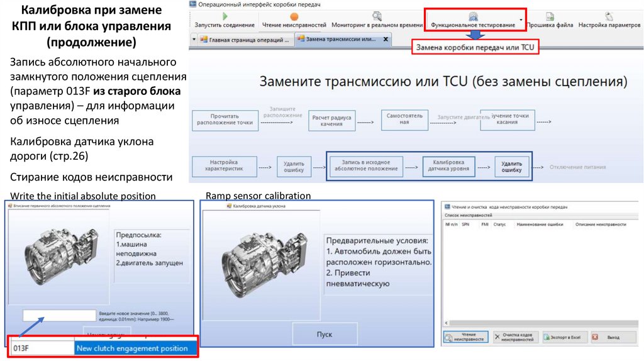
Task: Click Прошивка файла toolbar label
Action: (550, 25)
